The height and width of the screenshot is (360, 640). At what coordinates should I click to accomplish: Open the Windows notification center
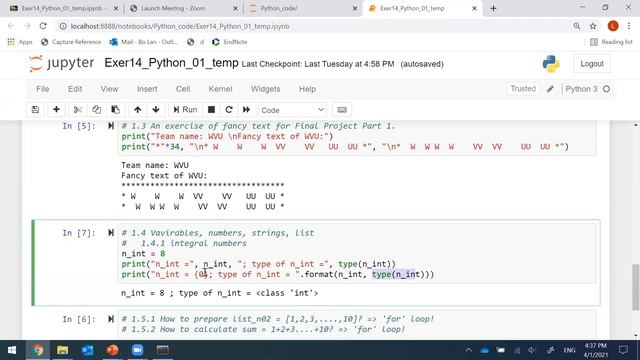(623, 350)
